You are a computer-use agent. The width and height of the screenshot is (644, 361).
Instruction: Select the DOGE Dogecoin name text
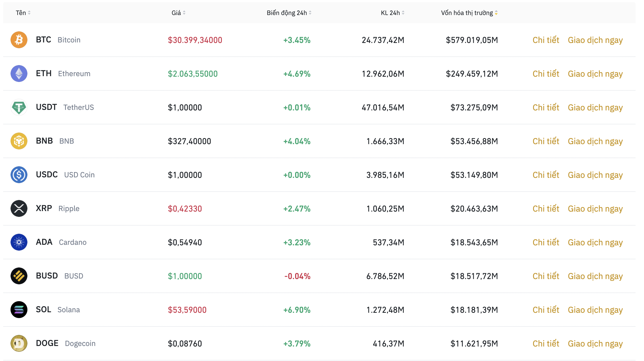[x=66, y=343]
